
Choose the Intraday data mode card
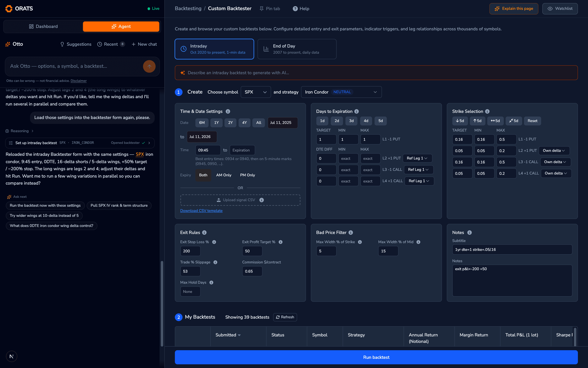214,49
